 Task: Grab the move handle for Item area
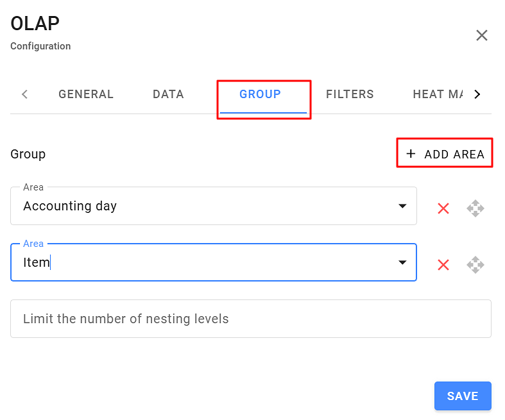click(475, 265)
